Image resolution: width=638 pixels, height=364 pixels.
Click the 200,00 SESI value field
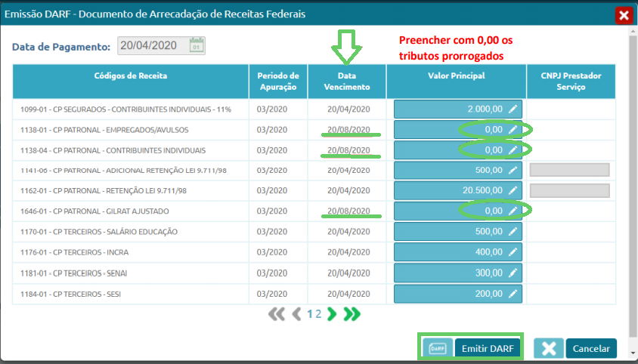pyautogui.click(x=458, y=294)
